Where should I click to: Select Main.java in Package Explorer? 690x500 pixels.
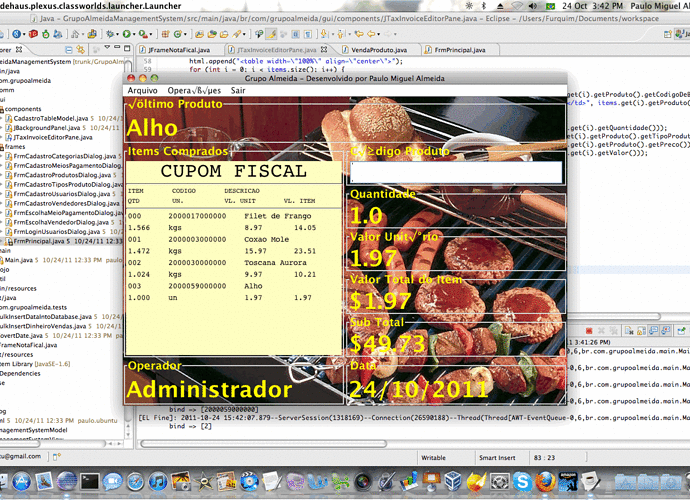[x=18, y=260]
